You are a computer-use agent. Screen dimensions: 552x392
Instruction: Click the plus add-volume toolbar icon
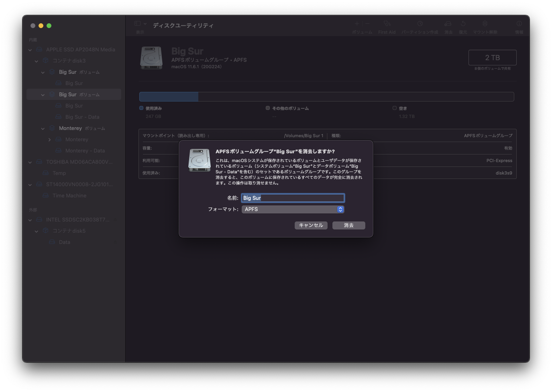point(357,24)
